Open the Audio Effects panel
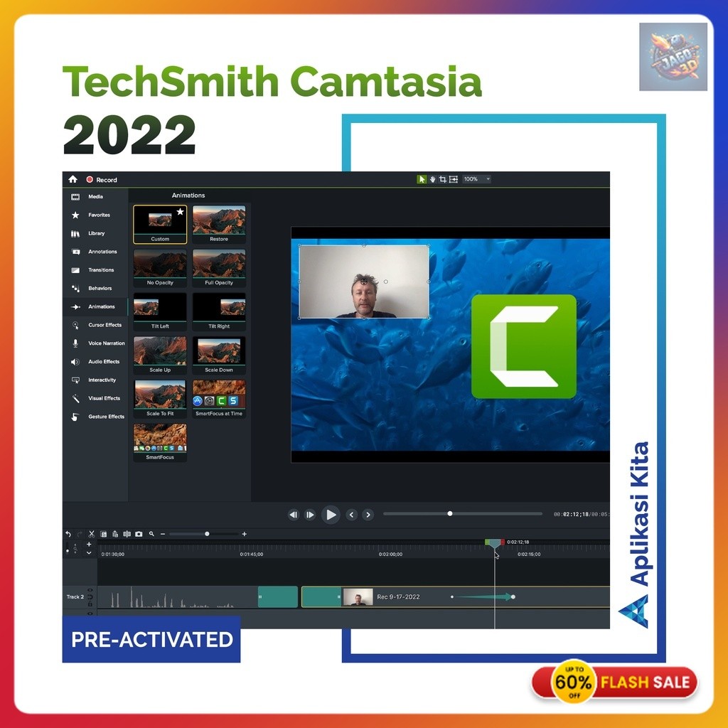This screenshot has width=728, height=728. [96, 361]
